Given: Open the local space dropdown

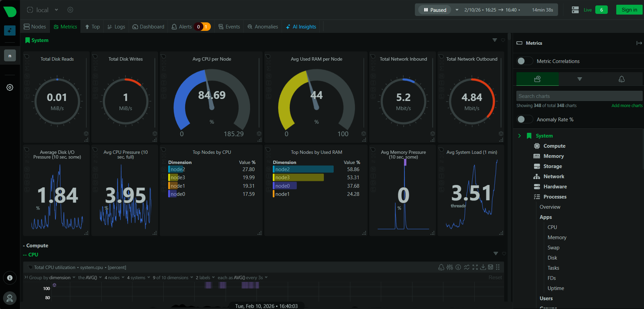Looking at the screenshot, I should 43,10.
